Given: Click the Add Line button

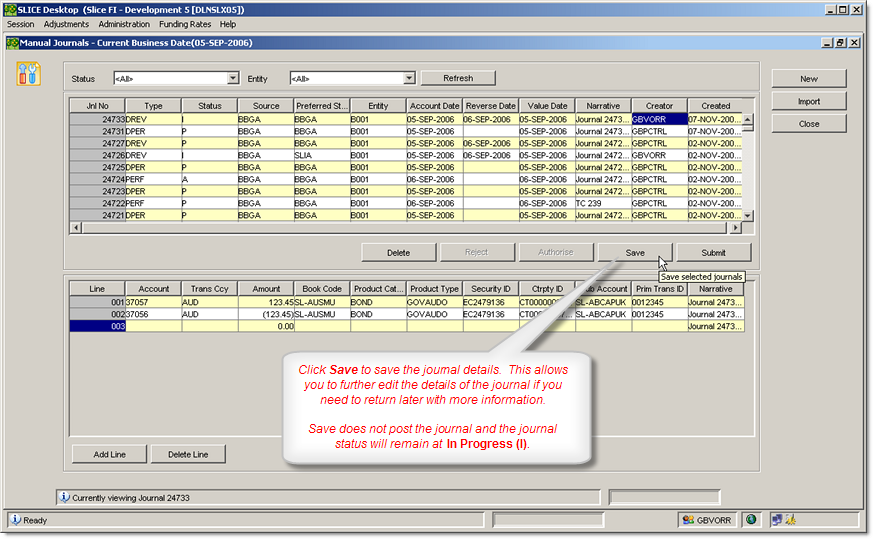Looking at the screenshot, I should coord(109,455).
